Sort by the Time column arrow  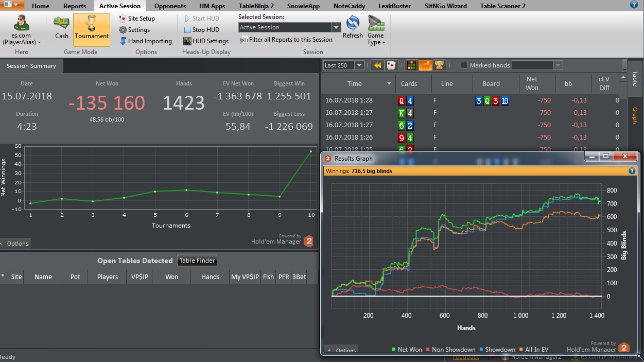tap(389, 84)
